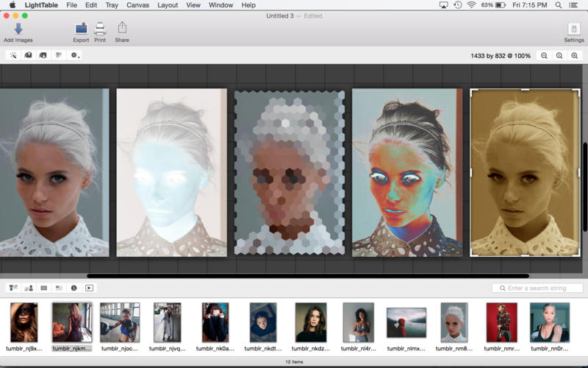
Task: Select the hexagon-pixelated portrait on canvas
Action: click(289, 172)
